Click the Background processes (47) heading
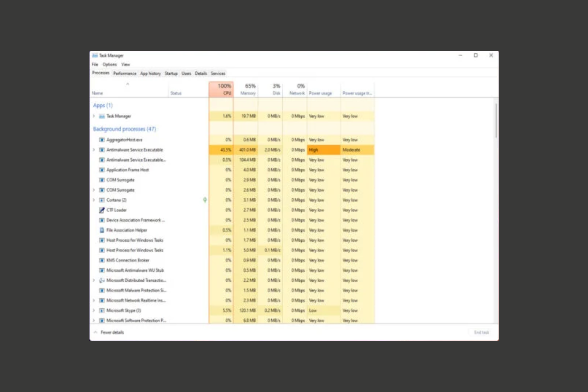Image resolution: width=588 pixels, height=392 pixels. pos(124,129)
